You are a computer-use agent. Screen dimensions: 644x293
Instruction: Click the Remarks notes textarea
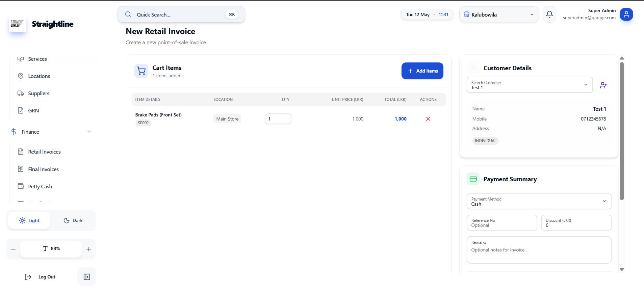[x=539, y=250]
